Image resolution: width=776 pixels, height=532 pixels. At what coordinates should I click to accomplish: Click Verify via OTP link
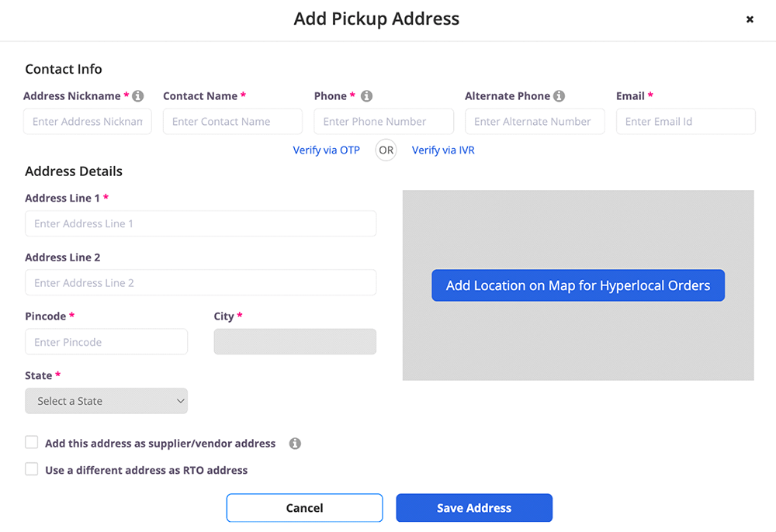pyautogui.click(x=326, y=150)
